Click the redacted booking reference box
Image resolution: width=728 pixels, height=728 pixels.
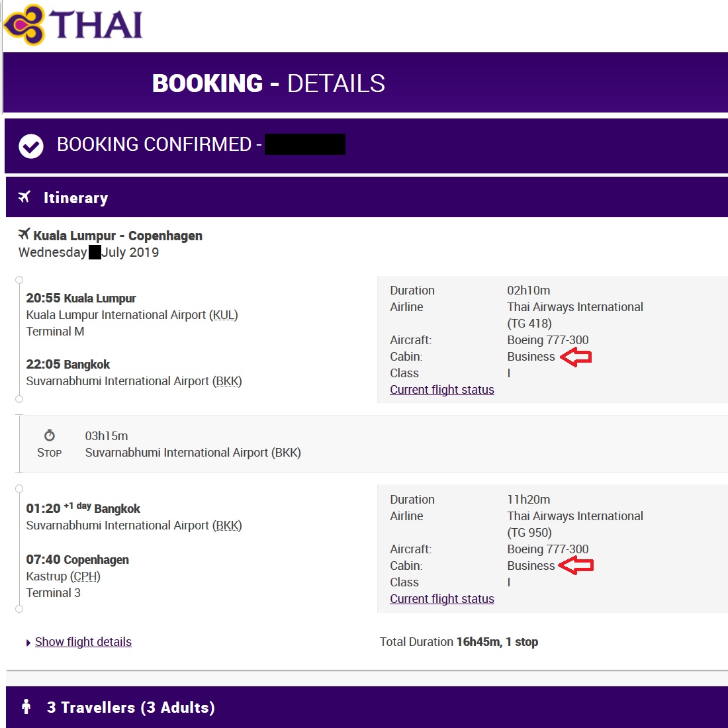click(x=304, y=144)
